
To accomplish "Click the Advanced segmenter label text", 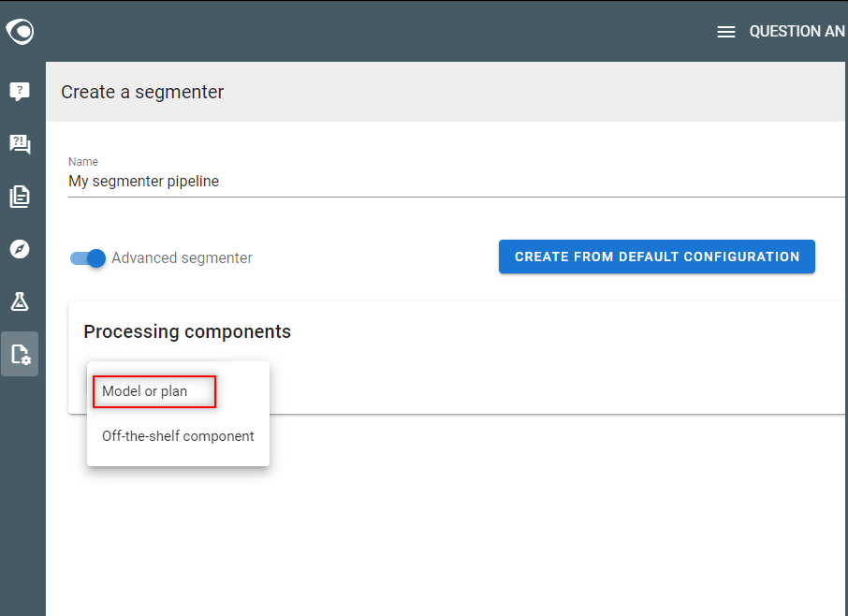I will tap(182, 258).
